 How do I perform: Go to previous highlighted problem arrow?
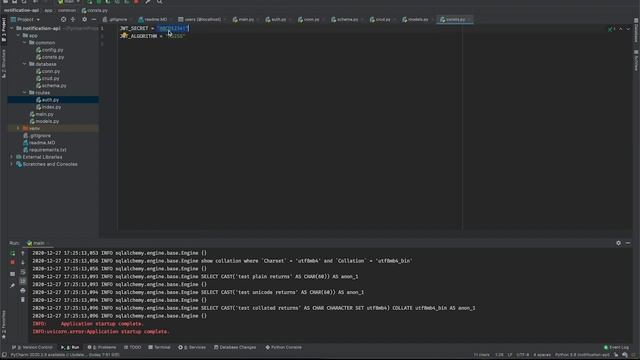pyautogui.click(x=621, y=29)
